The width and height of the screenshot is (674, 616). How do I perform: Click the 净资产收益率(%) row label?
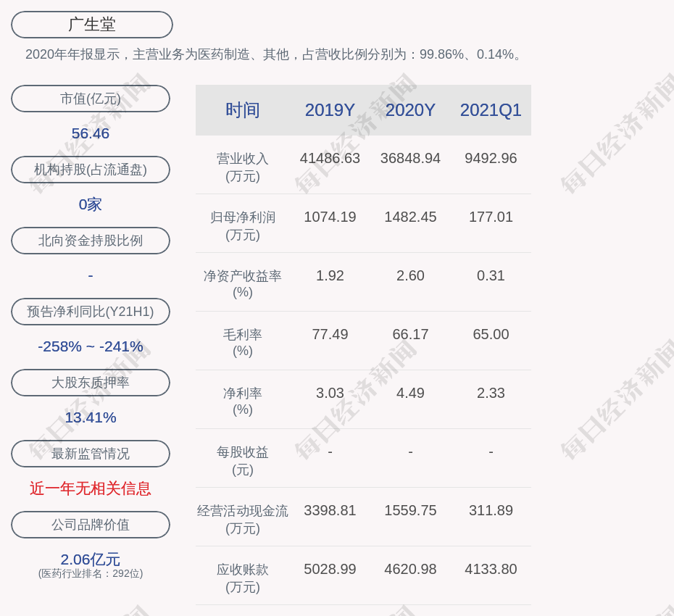click(x=243, y=284)
